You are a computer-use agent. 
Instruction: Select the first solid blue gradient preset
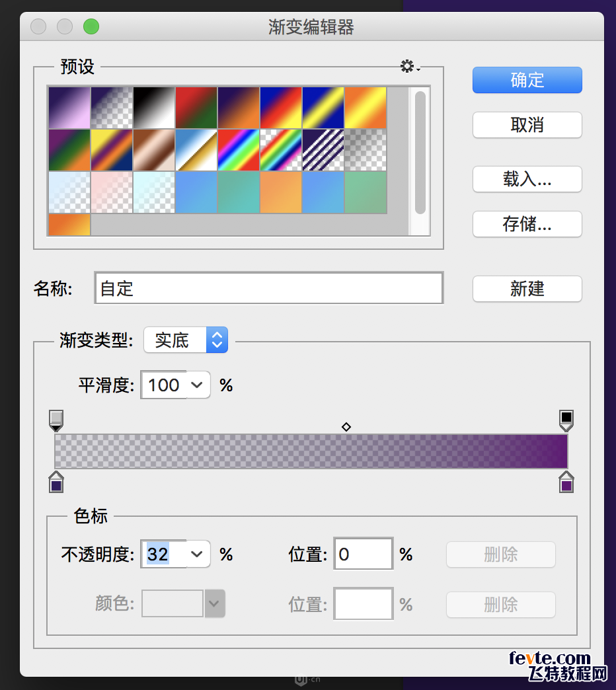pos(196,192)
